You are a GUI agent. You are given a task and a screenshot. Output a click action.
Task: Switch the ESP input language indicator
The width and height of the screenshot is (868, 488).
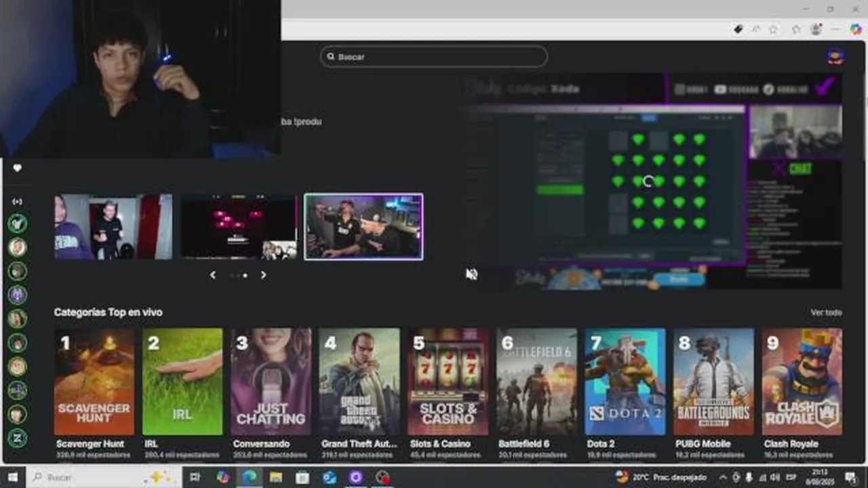click(791, 477)
